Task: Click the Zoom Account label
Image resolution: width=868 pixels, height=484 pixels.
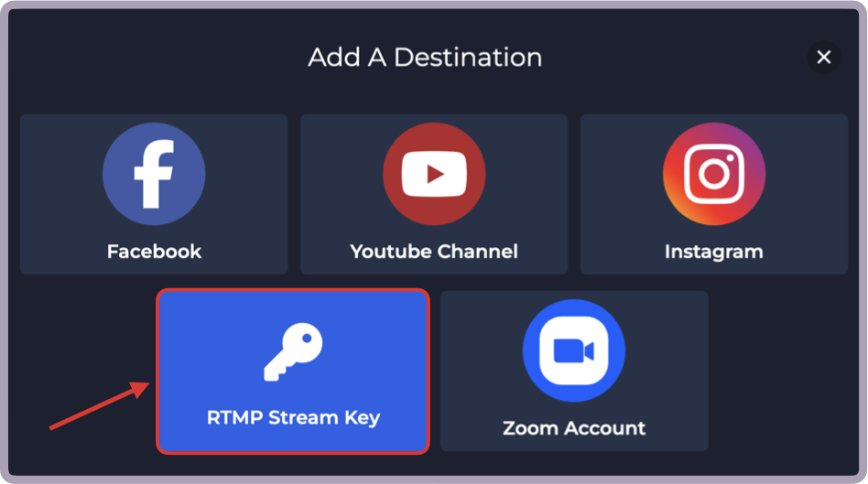Action: click(x=574, y=428)
